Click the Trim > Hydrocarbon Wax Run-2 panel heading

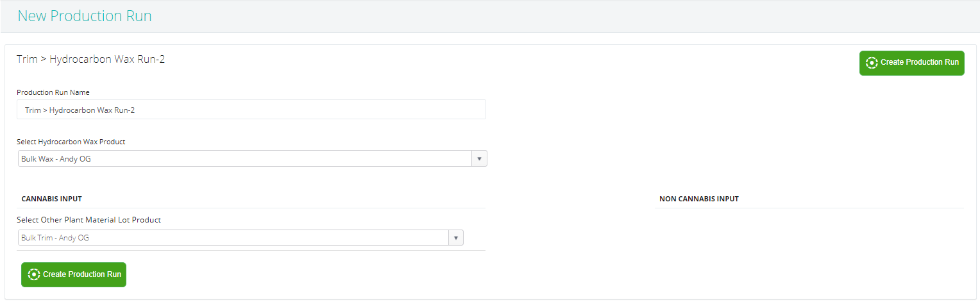(91, 60)
